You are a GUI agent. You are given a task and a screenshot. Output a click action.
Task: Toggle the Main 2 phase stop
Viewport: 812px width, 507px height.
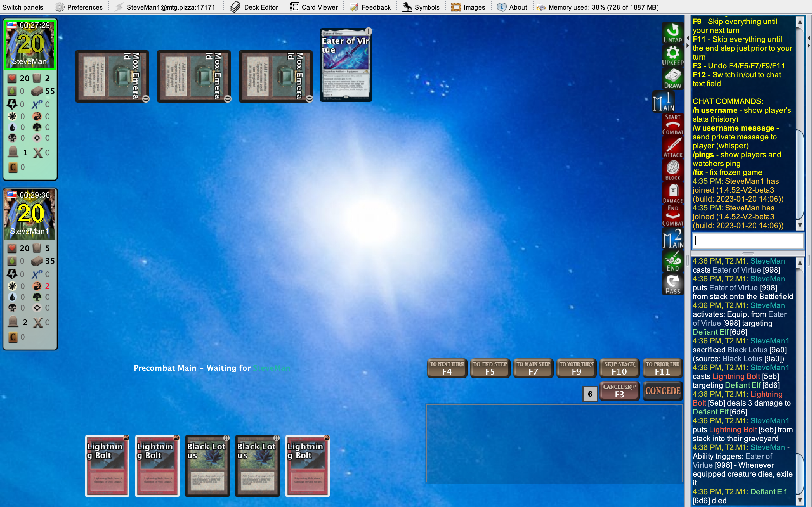click(x=673, y=238)
